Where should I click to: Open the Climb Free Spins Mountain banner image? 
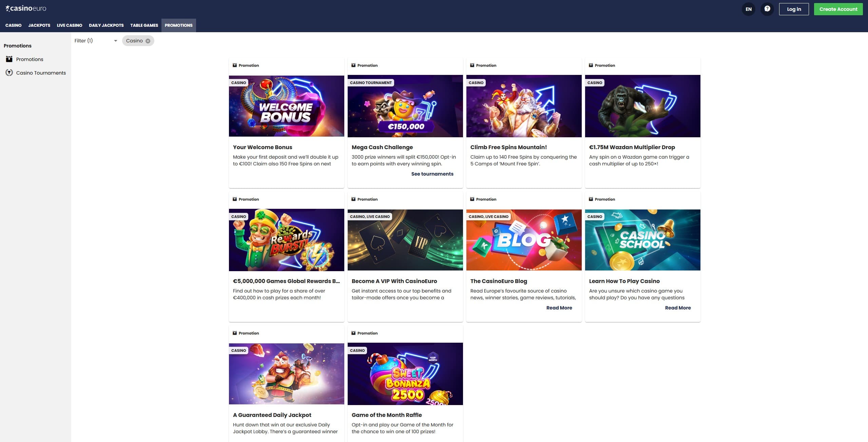(x=524, y=106)
